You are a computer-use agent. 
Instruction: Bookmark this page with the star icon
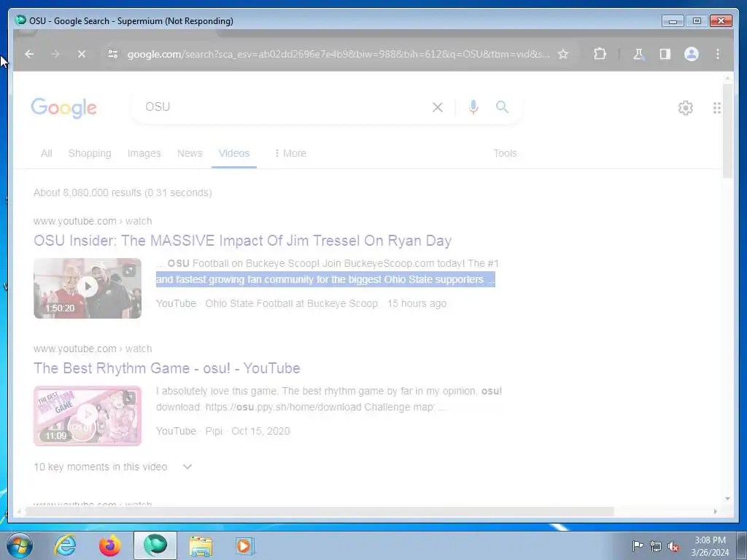563,54
